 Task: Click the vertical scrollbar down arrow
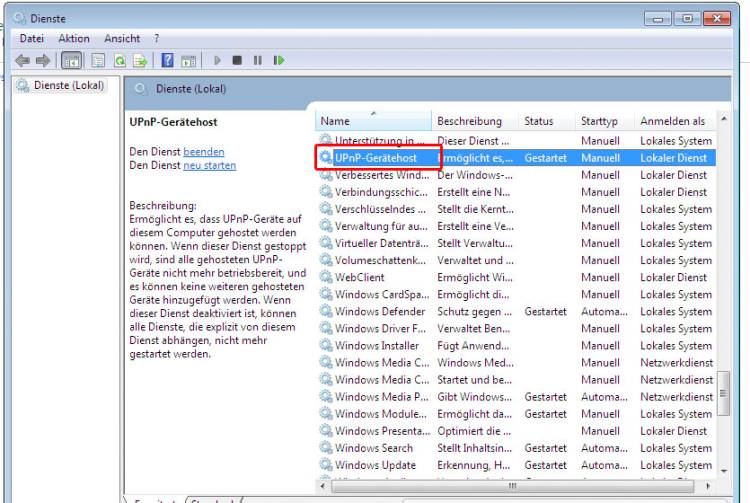click(725, 469)
